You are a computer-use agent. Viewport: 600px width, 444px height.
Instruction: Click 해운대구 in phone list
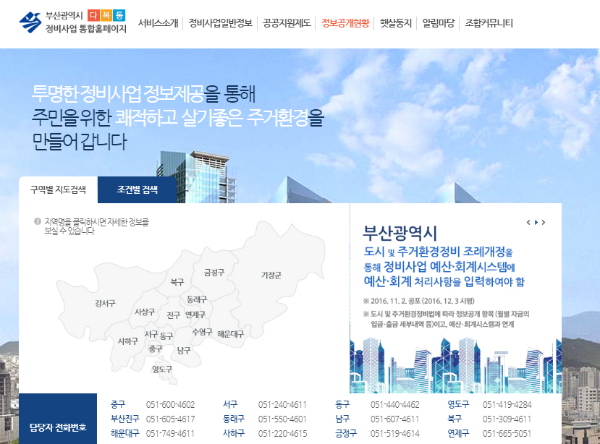(125, 433)
